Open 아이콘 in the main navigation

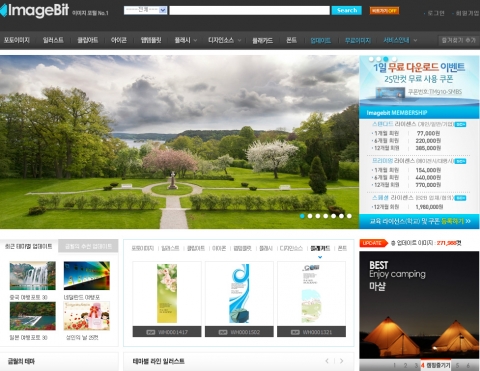119,40
